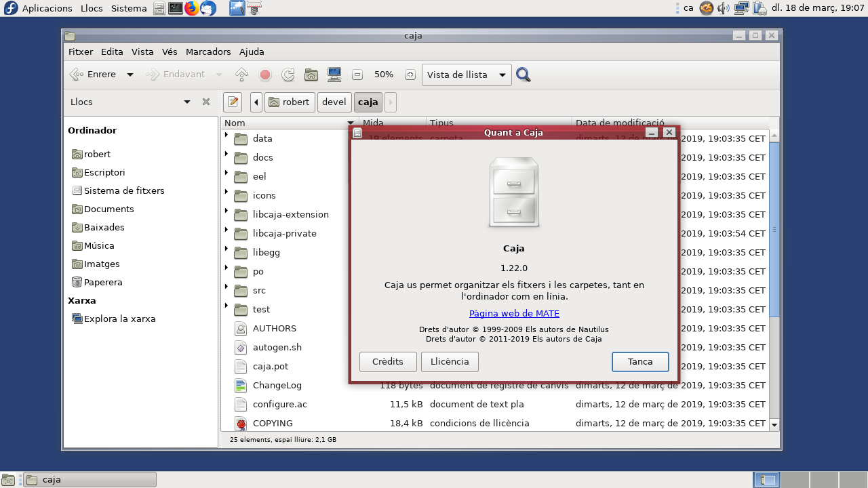Screen dimensions: 868x488
Task: Click the status text '25 elements, espai lliure: 2,1 GB'
Action: tap(283, 440)
